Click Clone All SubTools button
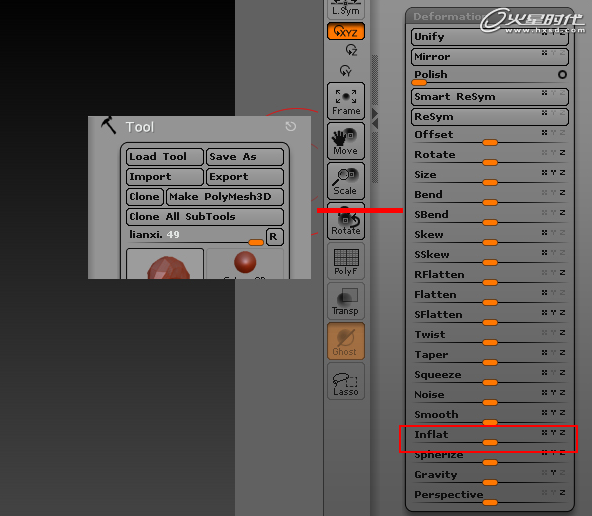This screenshot has width=592, height=516. 205,217
